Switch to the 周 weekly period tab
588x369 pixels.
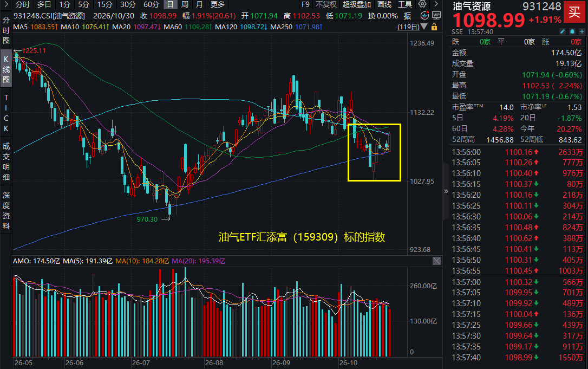(x=185, y=4)
